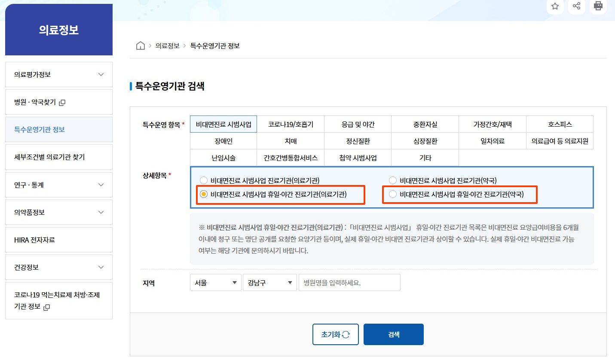Expand the 의료평가정보 menu chevron
The image size is (615, 364).
point(101,74)
